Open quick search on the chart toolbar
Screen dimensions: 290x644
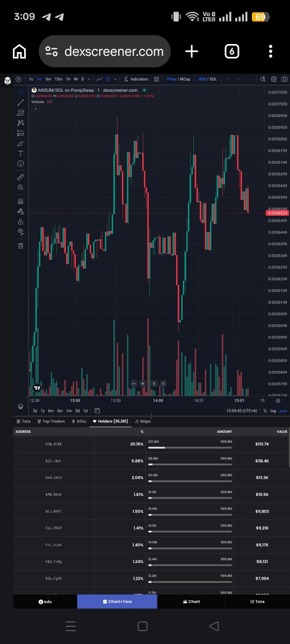click(263, 79)
